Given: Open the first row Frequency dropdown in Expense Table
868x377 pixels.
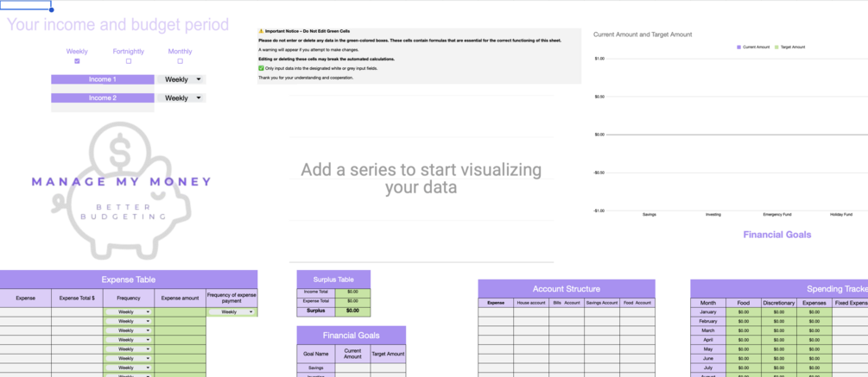Looking at the screenshot, I should pyautogui.click(x=148, y=312).
